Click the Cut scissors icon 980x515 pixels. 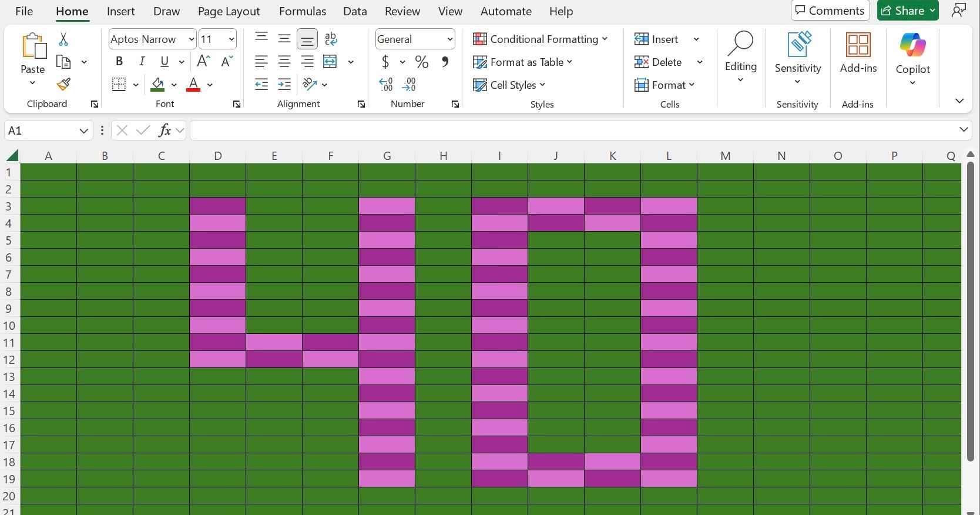pyautogui.click(x=63, y=39)
